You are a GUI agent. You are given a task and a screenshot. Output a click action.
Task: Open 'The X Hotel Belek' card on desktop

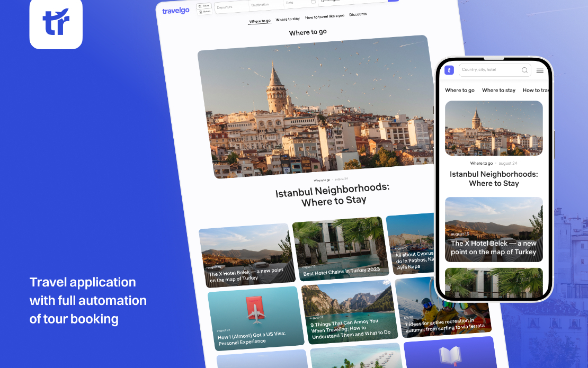pyautogui.click(x=247, y=256)
